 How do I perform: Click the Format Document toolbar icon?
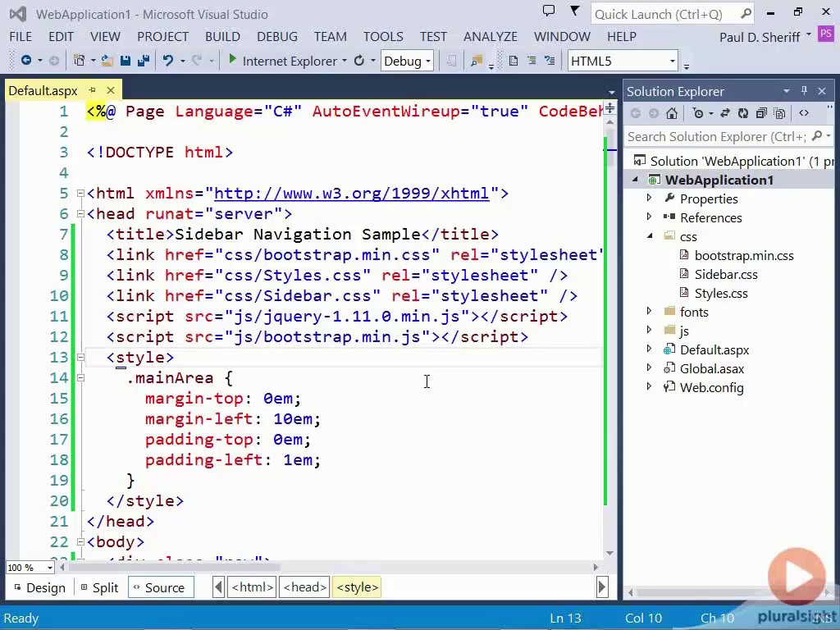[514, 61]
